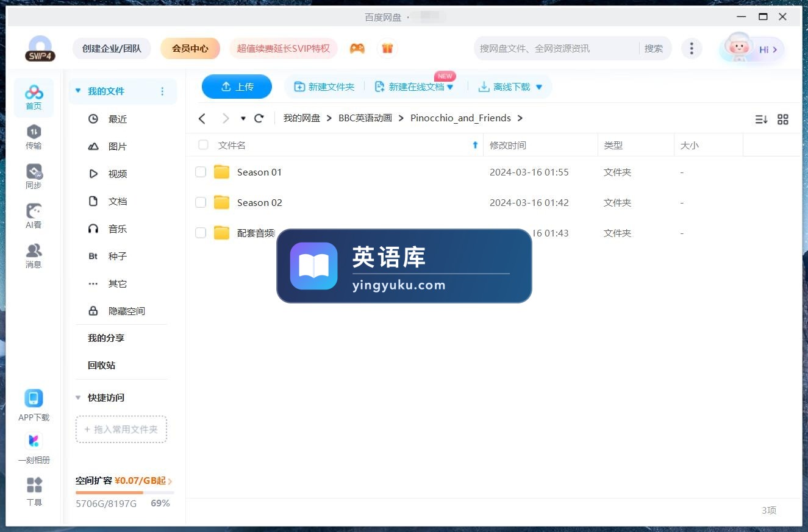Open the 首页 home icon in sidebar
This screenshot has width=808, height=532.
pyautogui.click(x=34, y=98)
